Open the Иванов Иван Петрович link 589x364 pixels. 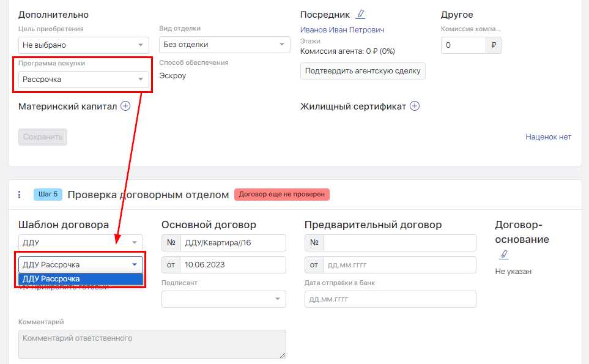342,30
